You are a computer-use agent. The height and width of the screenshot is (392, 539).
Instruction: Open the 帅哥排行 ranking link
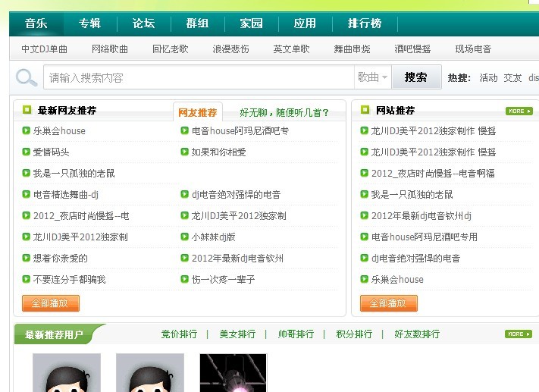[296, 334]
